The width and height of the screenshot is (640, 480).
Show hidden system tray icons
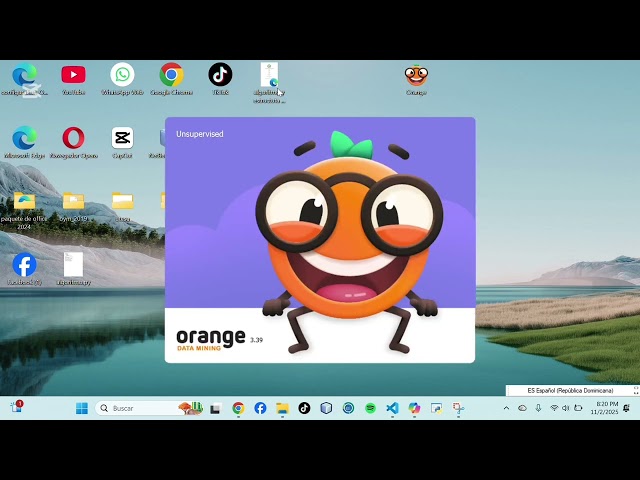click(507, 408)
